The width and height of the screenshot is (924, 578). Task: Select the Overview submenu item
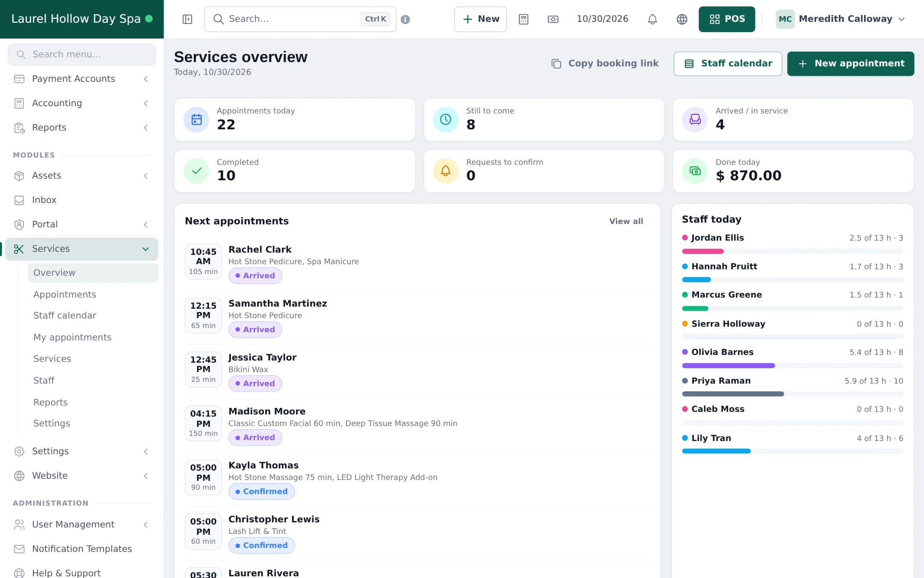(x=93, y=273)
